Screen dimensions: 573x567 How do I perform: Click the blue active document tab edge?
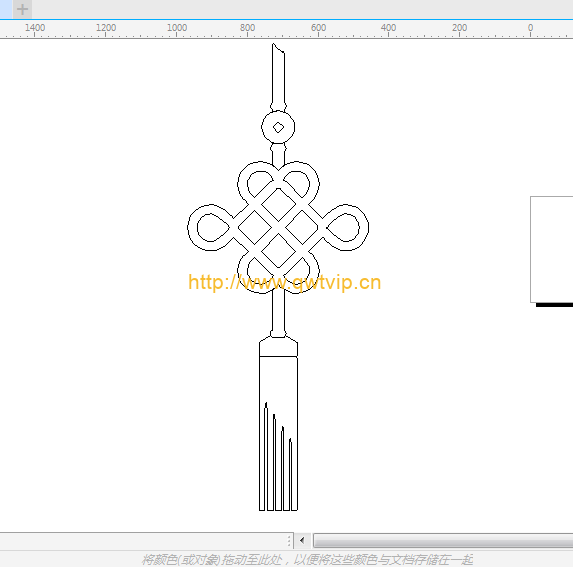6,9
